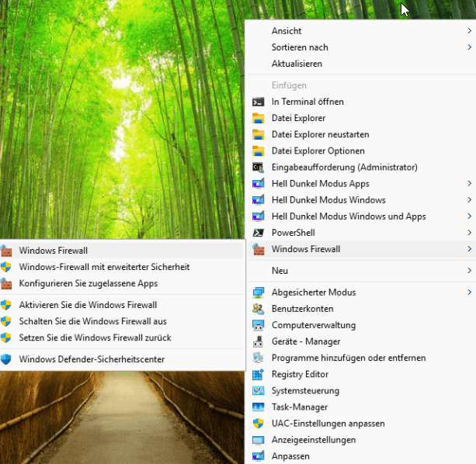Click the UAC shield icon
The height and width of the screenshot is (464, 476).
[x=259, y=424]
